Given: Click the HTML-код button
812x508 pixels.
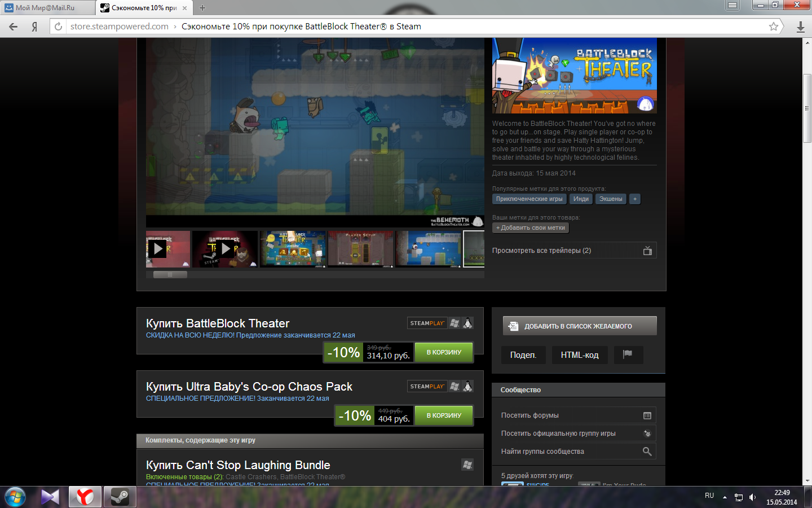Looking at the screenshot, I should point(580,355).
